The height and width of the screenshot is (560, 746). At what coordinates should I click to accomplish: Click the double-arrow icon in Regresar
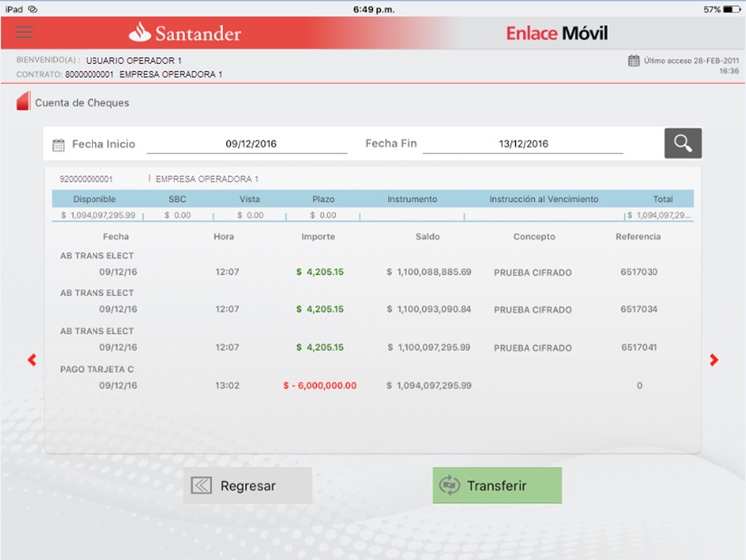(201, 485)
